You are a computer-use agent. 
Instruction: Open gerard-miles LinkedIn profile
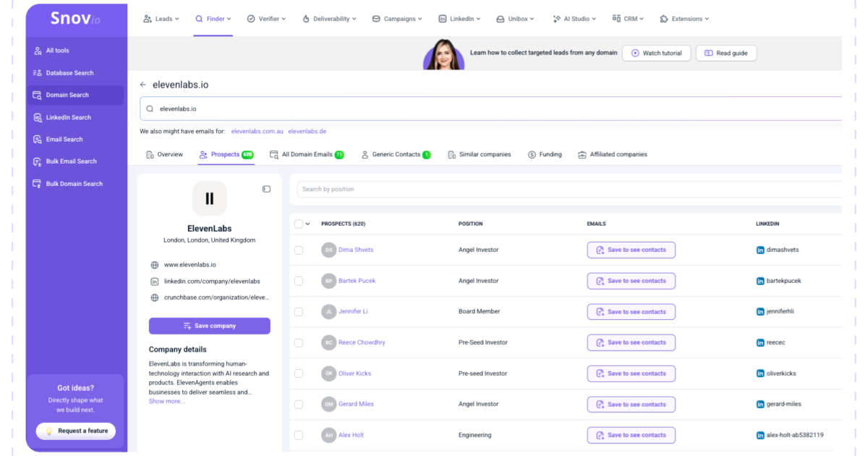coord(778,404)
